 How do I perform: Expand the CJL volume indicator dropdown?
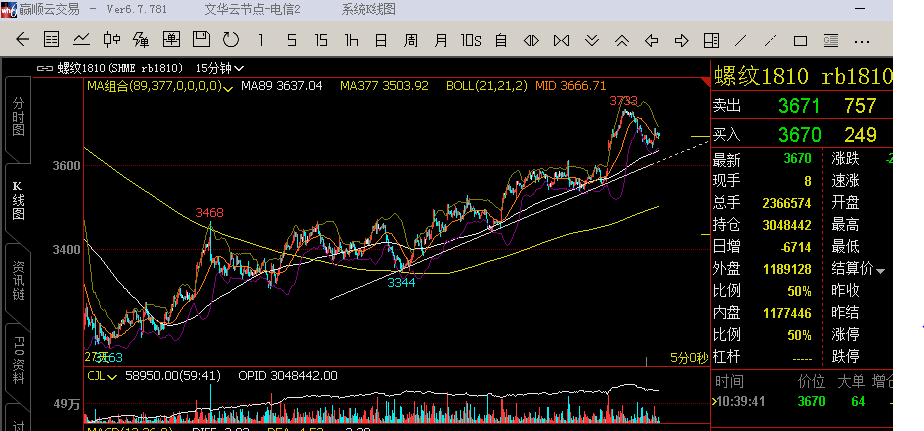(110, 377)
